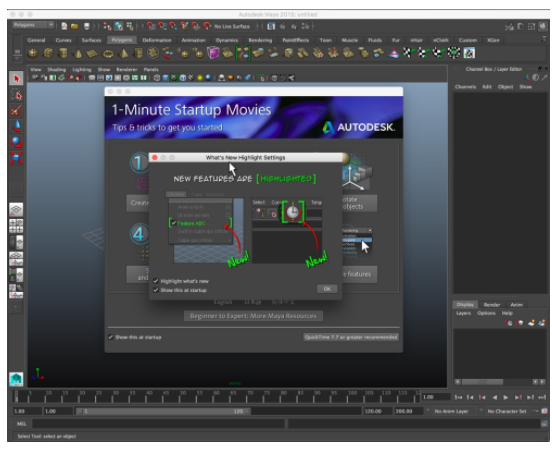
Task: Open the Surfaces shelf tab
Action: tap(91, 40)
